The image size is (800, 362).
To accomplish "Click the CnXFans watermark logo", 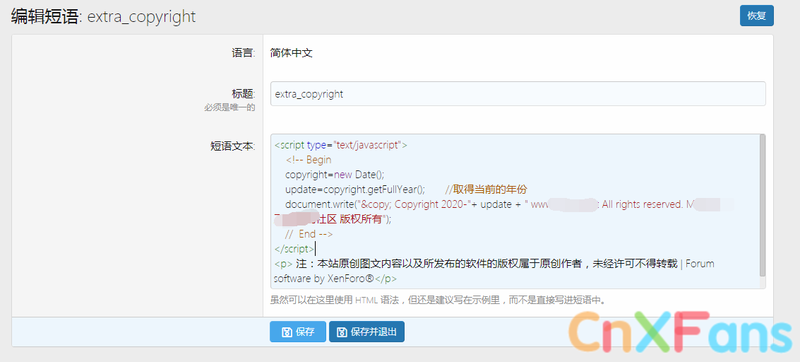I will pos(680,331).
